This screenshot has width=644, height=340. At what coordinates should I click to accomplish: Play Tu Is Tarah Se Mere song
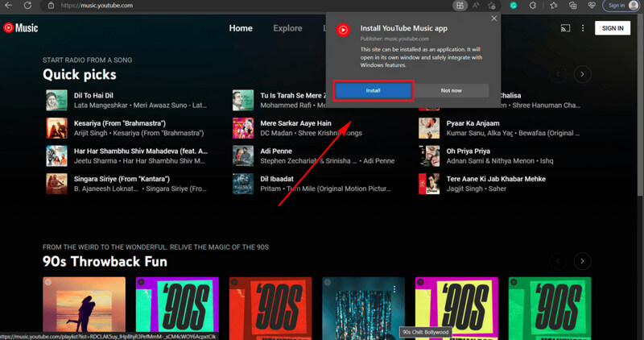[293, 95]
